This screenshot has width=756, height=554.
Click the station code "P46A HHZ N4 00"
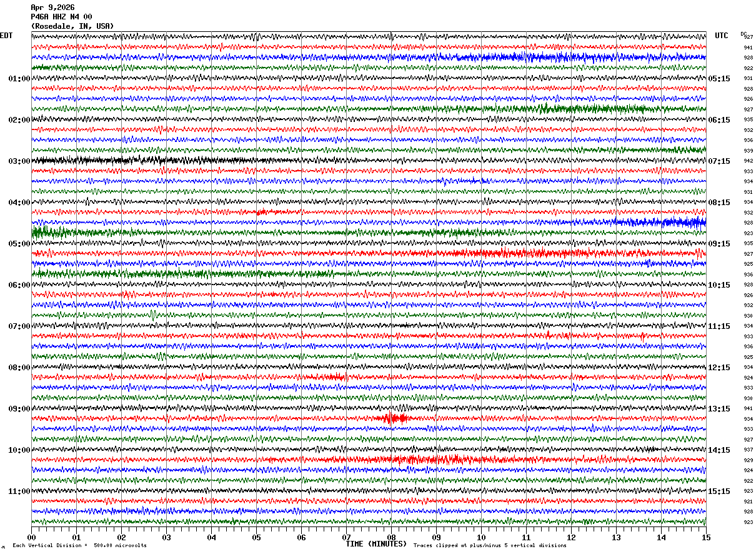point(61,17)
